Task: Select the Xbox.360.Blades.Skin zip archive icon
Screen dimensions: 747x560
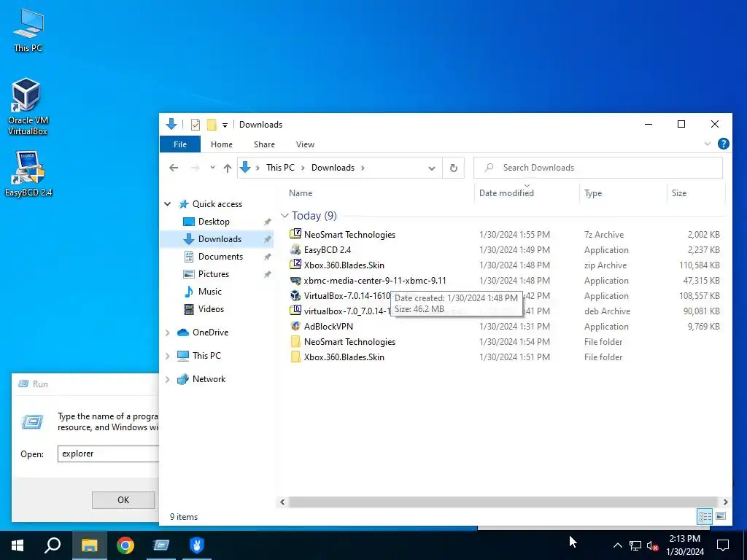Action: (x=295, y=265)
